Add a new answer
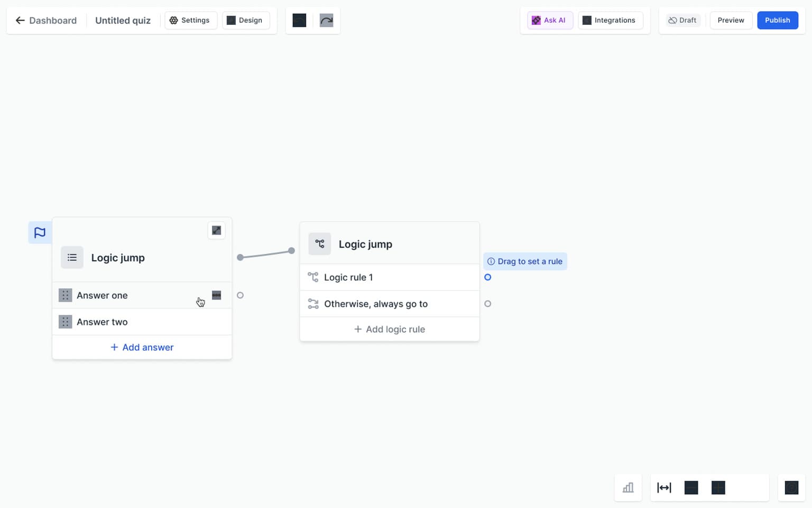This screenshot has width=812, height=508. coord(142,347)
